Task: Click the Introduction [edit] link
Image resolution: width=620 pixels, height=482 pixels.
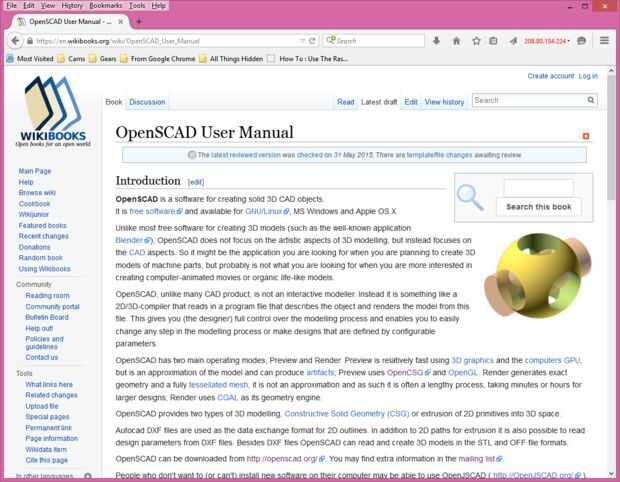Action: (196, 182)
